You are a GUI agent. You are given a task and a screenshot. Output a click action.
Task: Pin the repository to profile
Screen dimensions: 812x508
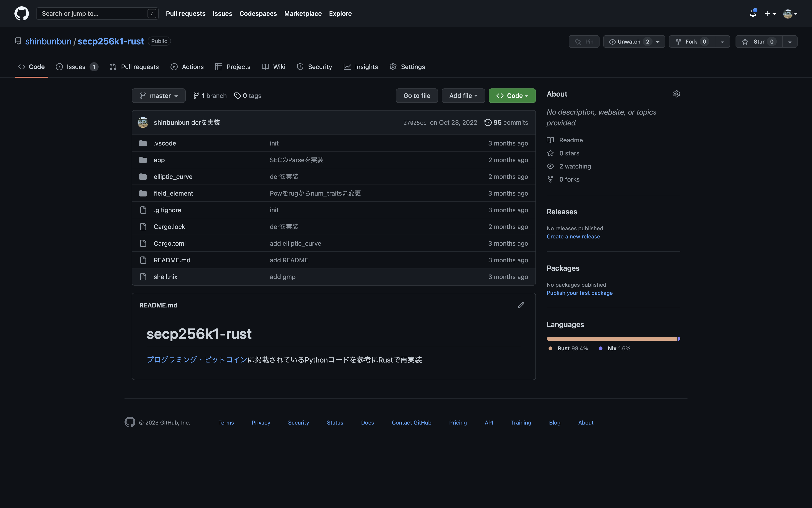tap(584, 42)
